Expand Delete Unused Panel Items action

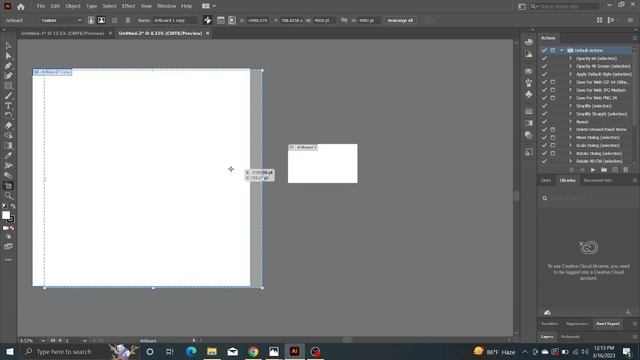click(x=571, y=129)
